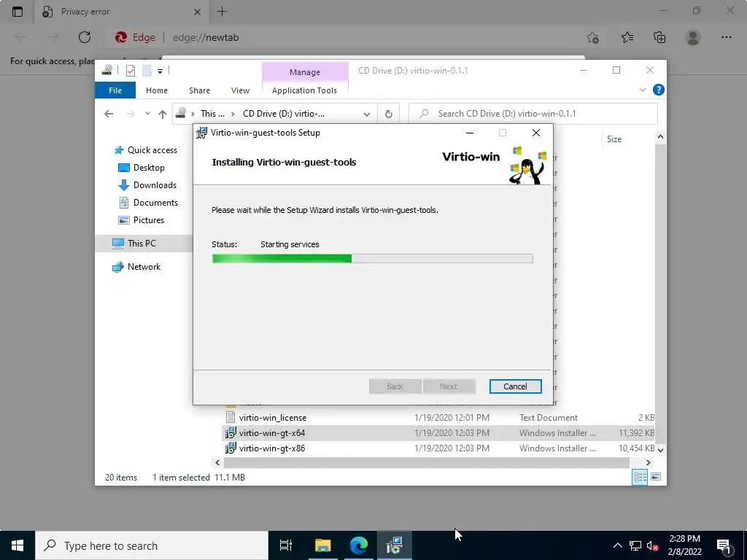The image size is (747, 560).
Task: Click the Properties quick access icon
Action: click(130, 71)
